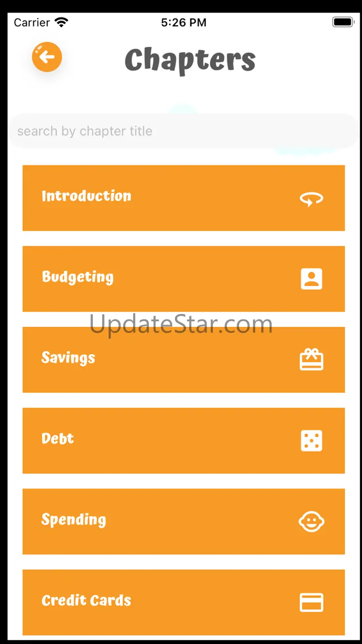The width and height of the screenshot is (362, 644).
Task: Click the dice icon on Debt
Action: coord(311,441)
